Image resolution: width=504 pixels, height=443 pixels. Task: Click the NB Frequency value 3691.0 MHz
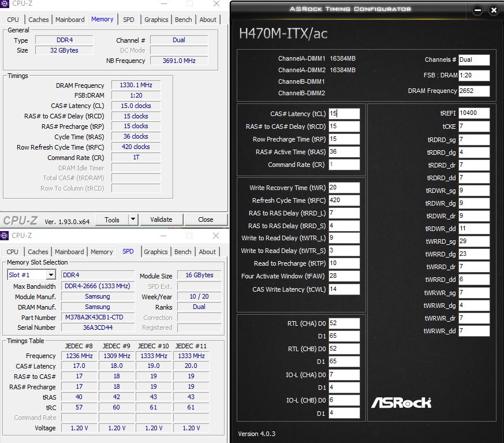(x=179, y=61)
